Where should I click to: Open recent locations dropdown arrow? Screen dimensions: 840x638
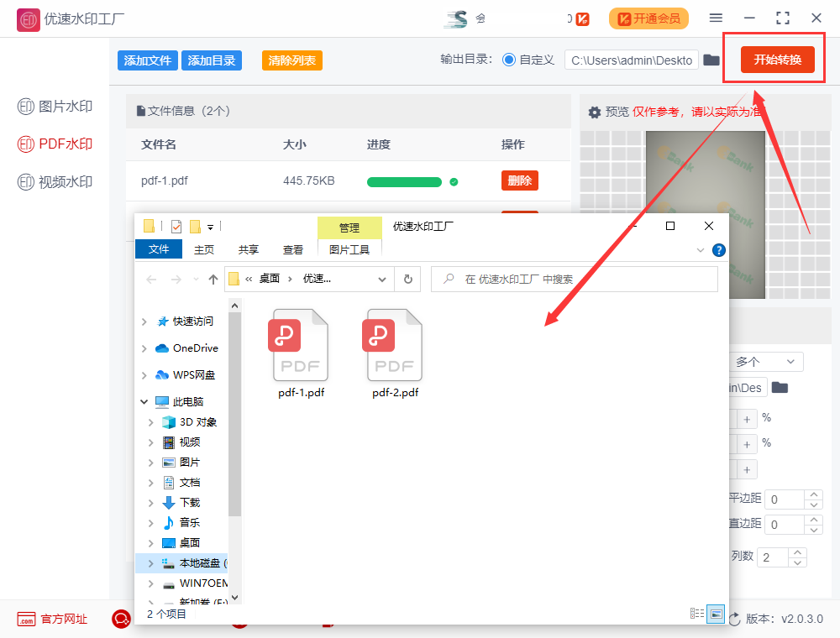click(196, 280)
